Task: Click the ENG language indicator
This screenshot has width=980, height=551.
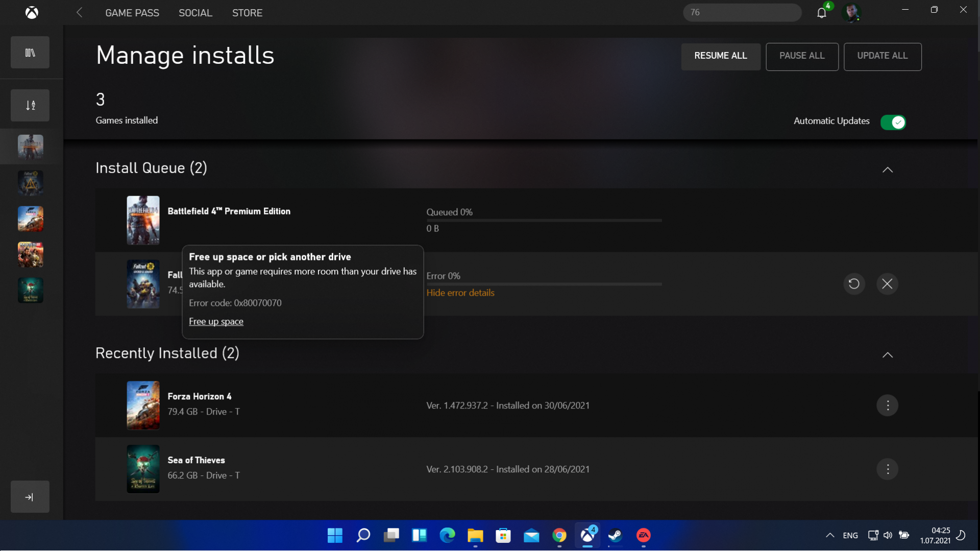Action: point(850,535)
